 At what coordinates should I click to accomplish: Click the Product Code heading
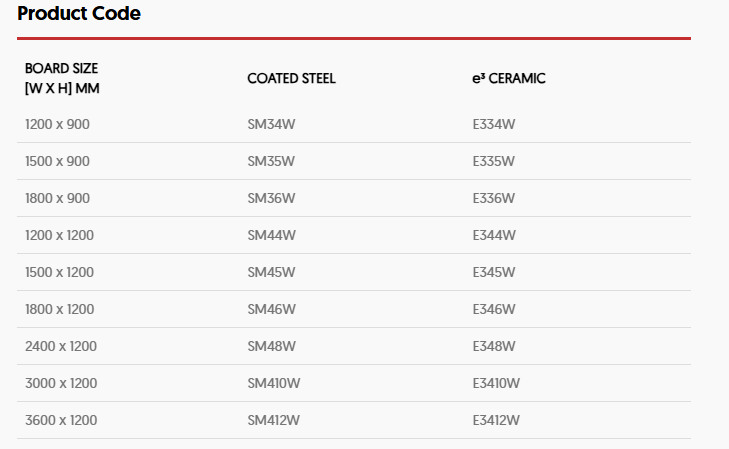(79, 14)
